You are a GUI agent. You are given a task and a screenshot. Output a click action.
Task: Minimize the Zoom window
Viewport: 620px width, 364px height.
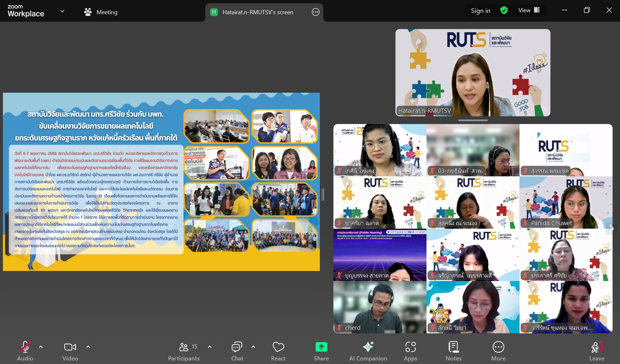tap(564, 10)
